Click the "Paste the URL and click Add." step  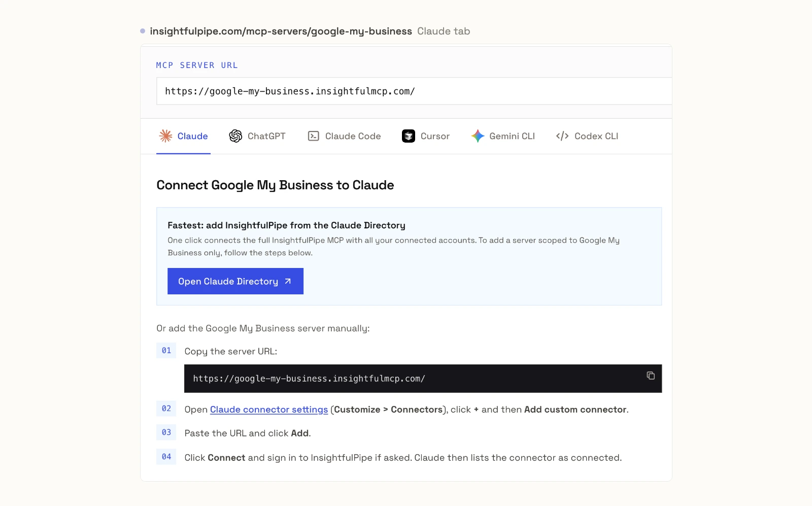[x=248, y=433]
